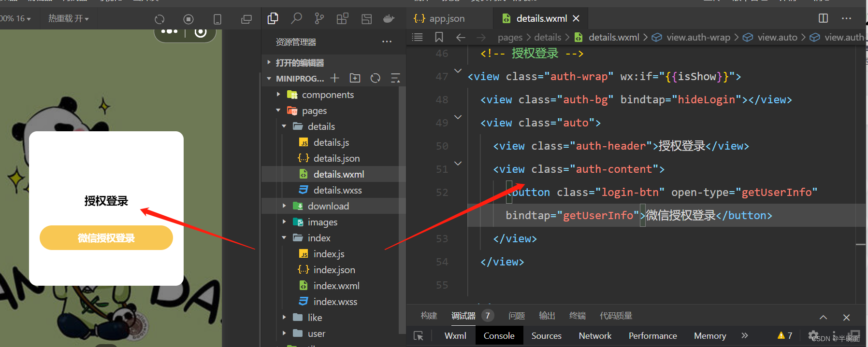Collapse the MINIPROG project section
This screenshot has height=347, width=868.
(269, 78)
